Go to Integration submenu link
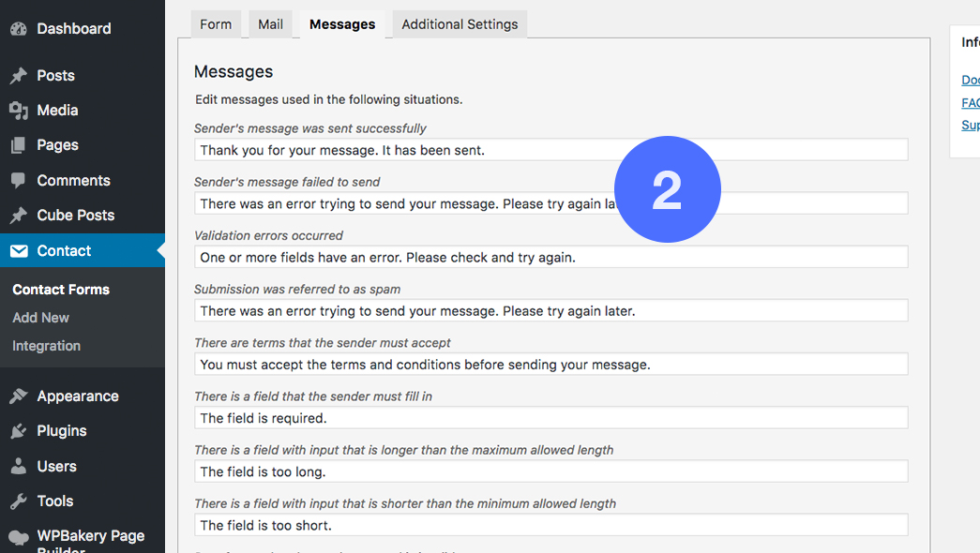The image size is (980, 553). coord(46,346)
